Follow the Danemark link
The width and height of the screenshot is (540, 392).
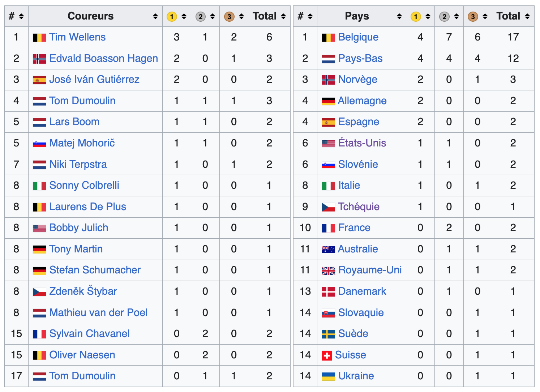[x=362, y=291]
